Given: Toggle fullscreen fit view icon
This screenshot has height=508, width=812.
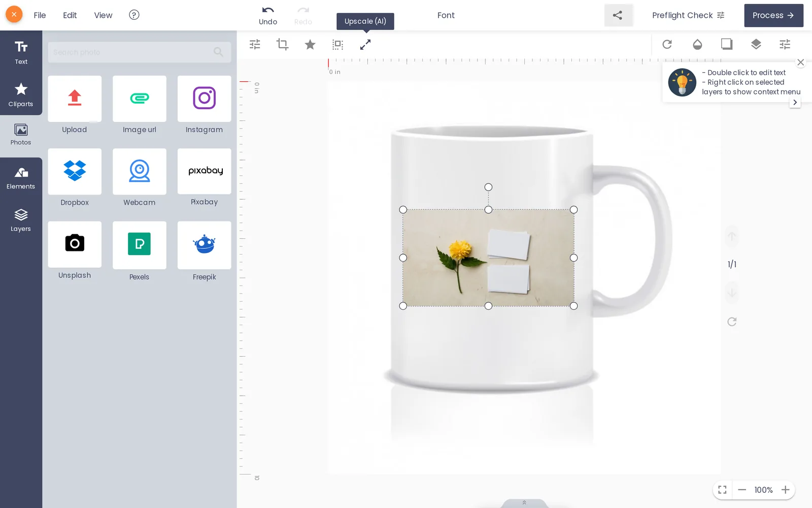Looking at the screenshot, I should click(722, 490).
